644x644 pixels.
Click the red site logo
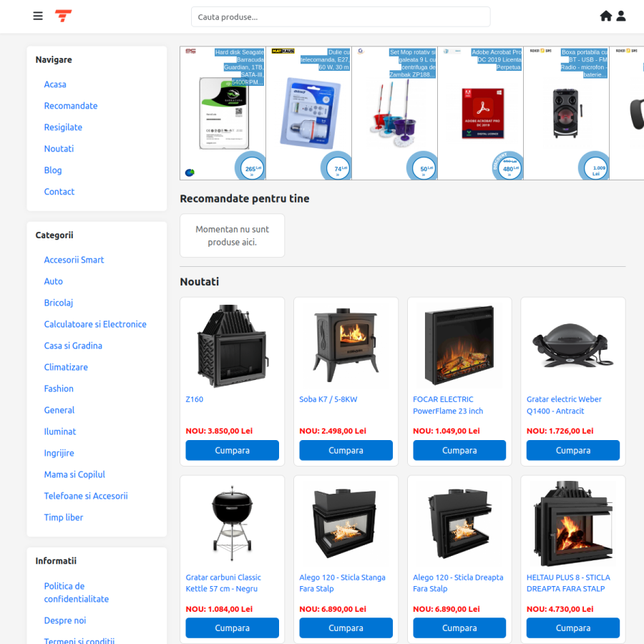click(63, 16)
